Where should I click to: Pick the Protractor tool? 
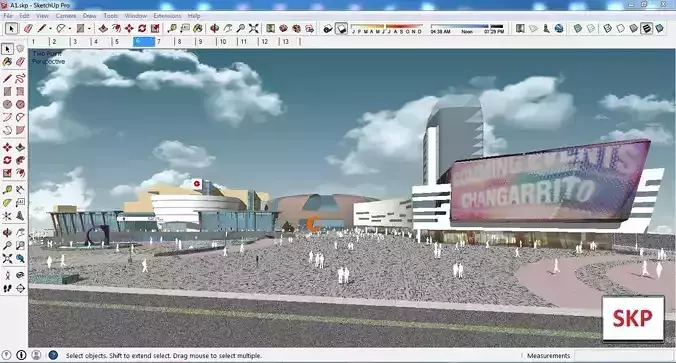7,203
